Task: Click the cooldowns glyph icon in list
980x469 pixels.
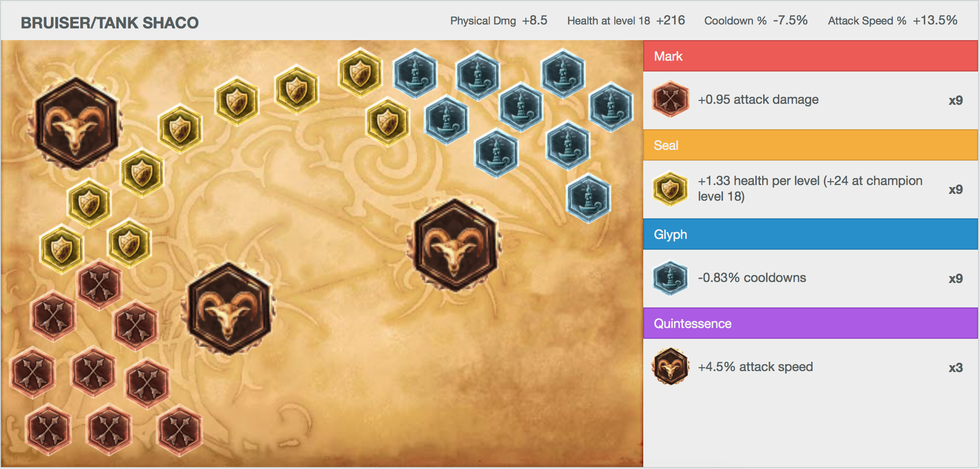Action: (x=671, y=278)
